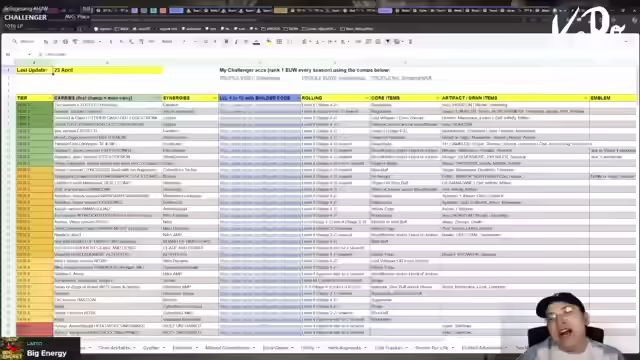Open the borders tool

click(x=279, y=42)
